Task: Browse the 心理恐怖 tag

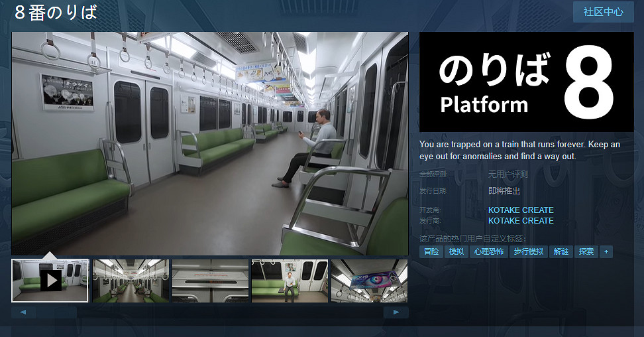Action: (488, 252)
